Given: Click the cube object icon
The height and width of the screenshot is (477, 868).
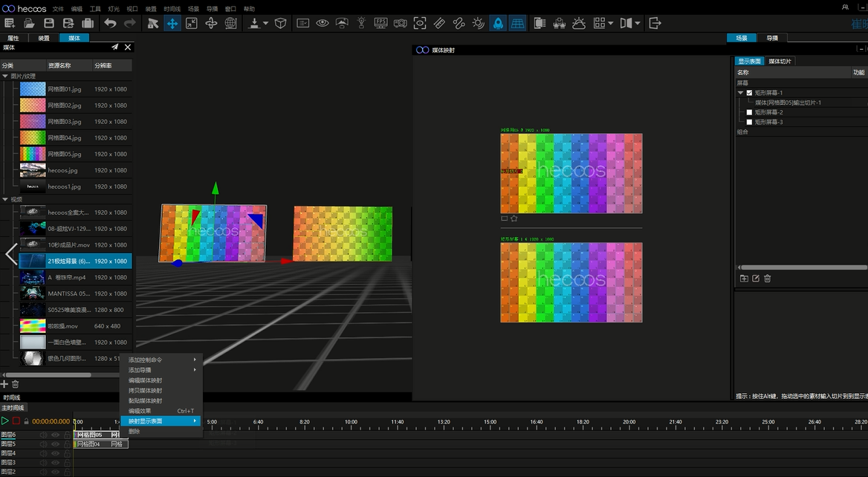Looking at the screenshot, I should coord(281,23).
